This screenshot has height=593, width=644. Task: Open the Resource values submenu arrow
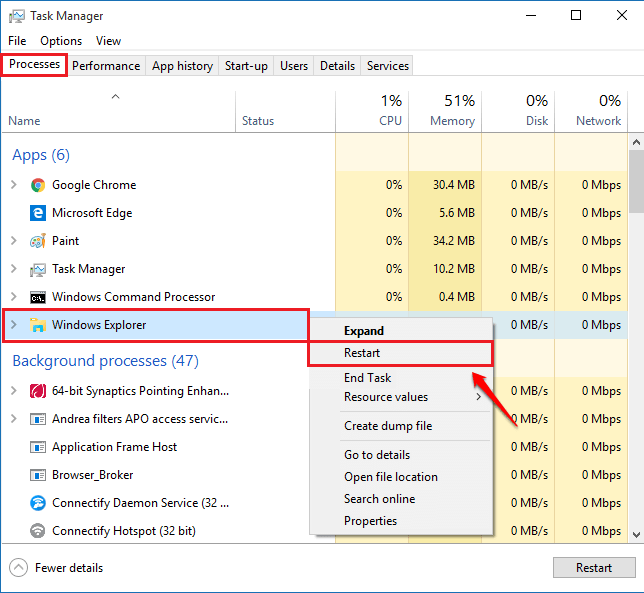[478, 397]
